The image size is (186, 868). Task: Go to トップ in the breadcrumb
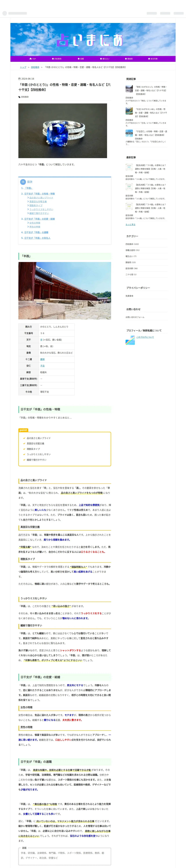[23, 67]
